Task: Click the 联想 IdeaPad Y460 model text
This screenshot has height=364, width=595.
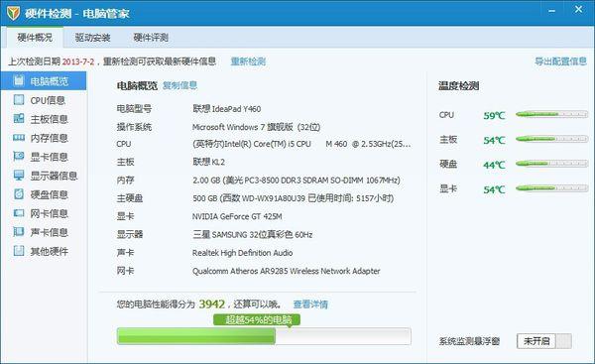Action: 226,109
